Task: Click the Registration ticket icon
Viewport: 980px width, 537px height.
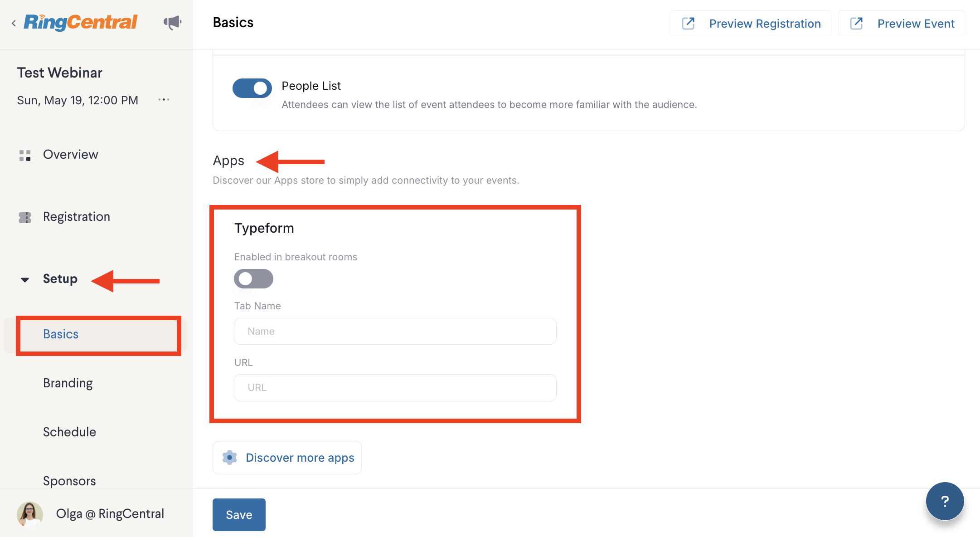Action: point(25,218)
